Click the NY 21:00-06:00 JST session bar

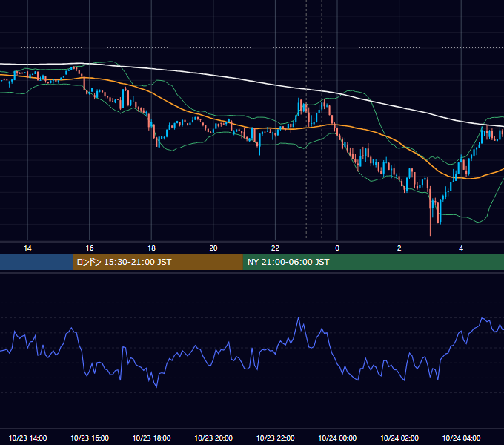click(x=373, y=262)
